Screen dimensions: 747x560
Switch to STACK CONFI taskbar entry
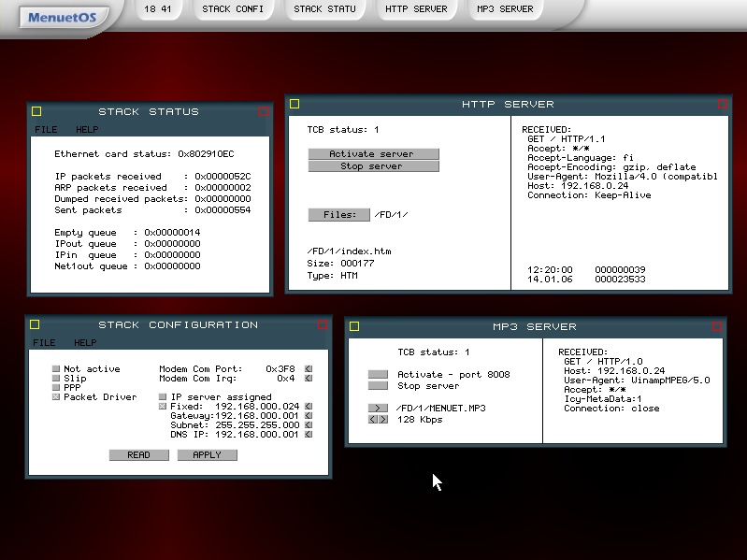point(233,9)
